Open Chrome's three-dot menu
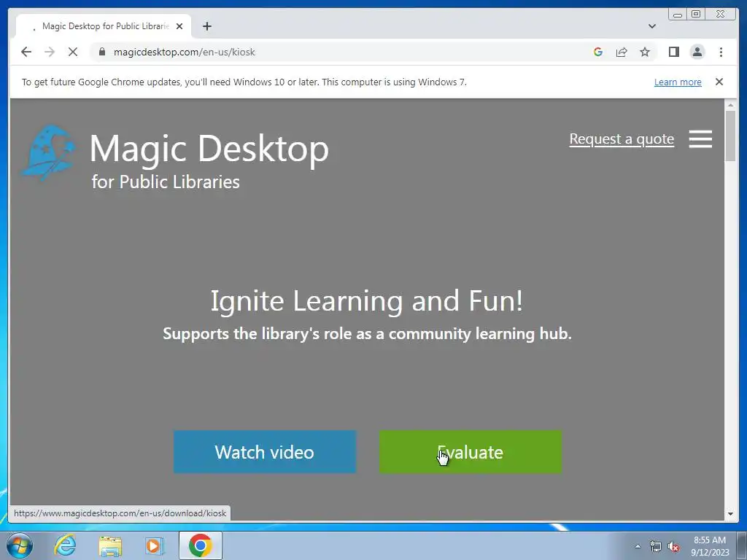 coord(721,52)
